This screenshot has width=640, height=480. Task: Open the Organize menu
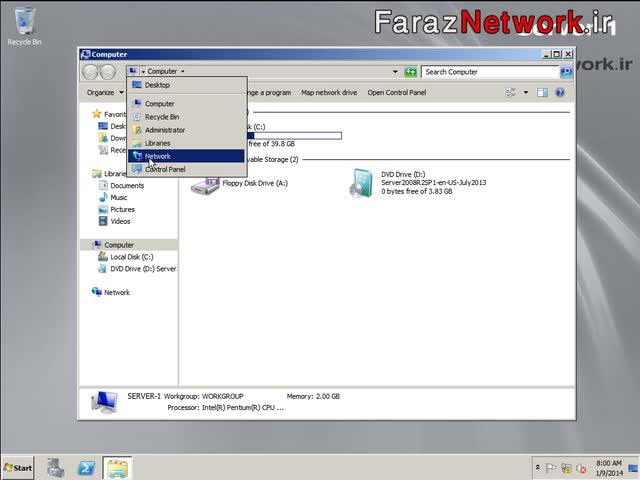(x=105, y=93)
